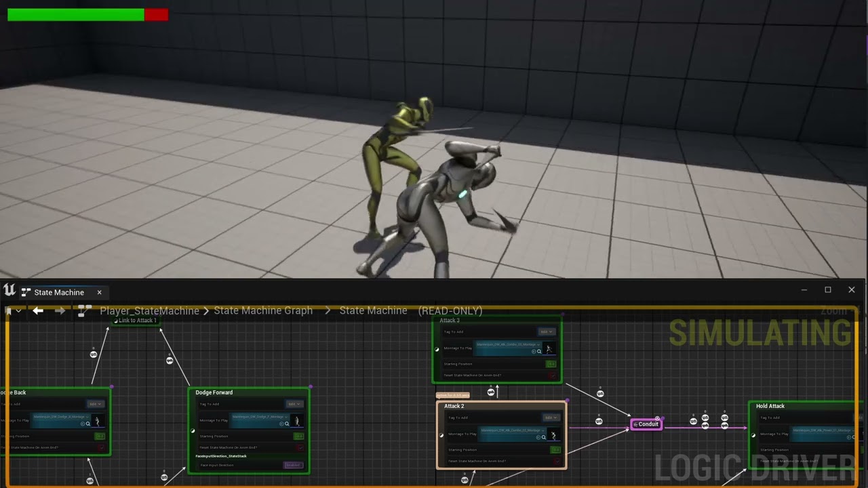The height and width of the screenshot is (488, 868).
Task: Click the browse magnifier icon in Dodge Back
Action: (x=88, y=424)
